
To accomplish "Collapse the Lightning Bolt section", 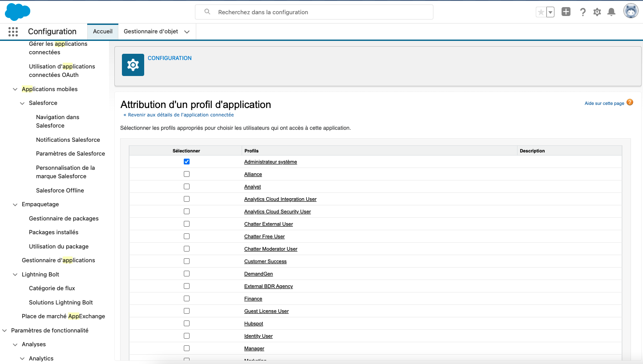I will 15,275.
